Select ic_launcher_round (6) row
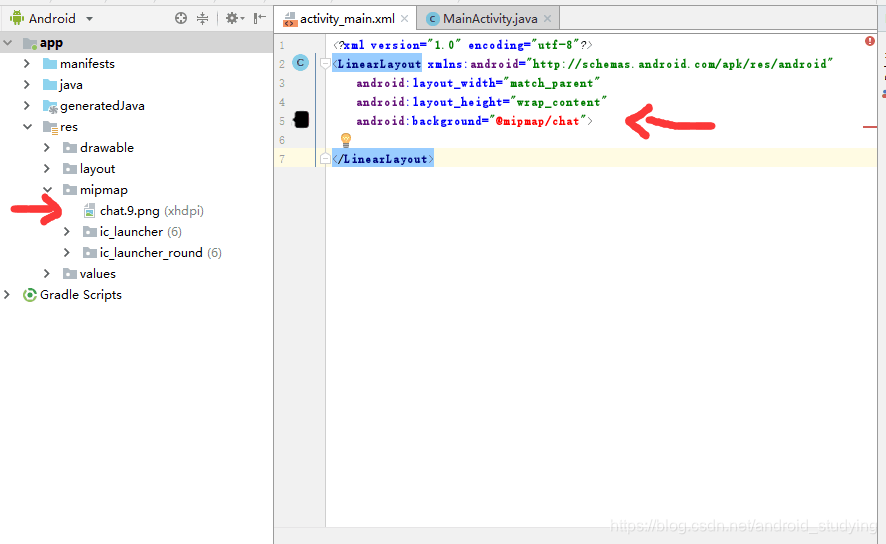 point(136,253)
